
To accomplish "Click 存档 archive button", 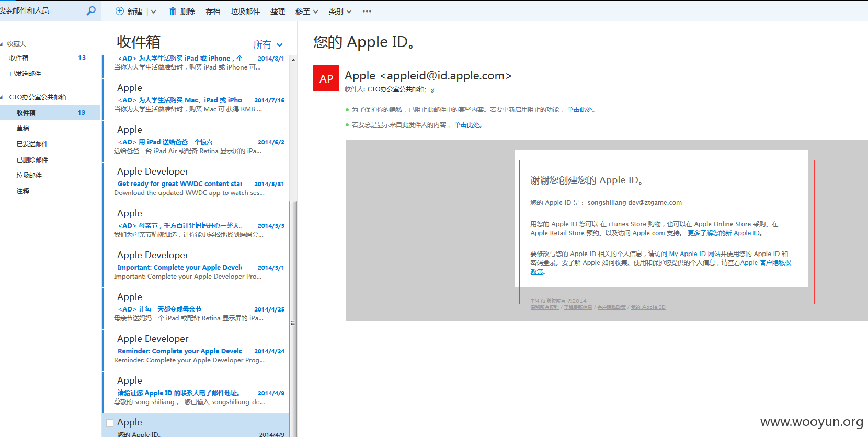I will 213,11.
